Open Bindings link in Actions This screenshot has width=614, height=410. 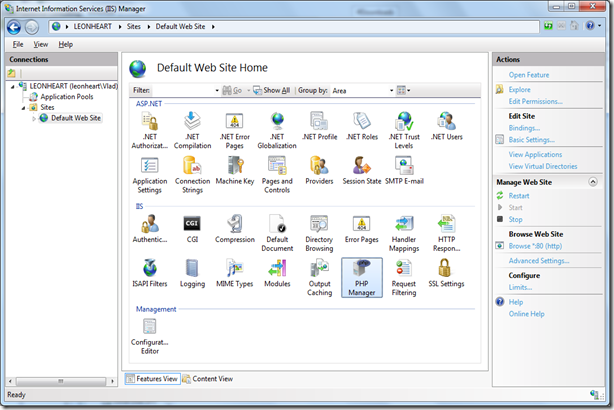(524, 128)
